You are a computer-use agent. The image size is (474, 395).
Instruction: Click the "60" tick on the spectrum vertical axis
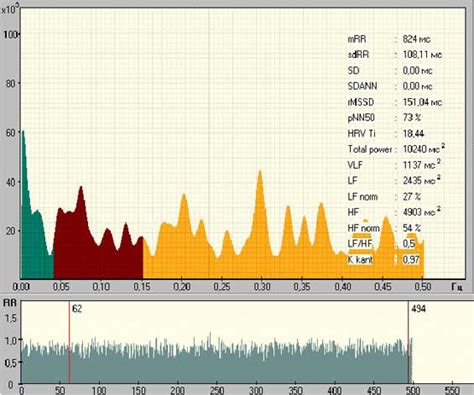[10, 133]
